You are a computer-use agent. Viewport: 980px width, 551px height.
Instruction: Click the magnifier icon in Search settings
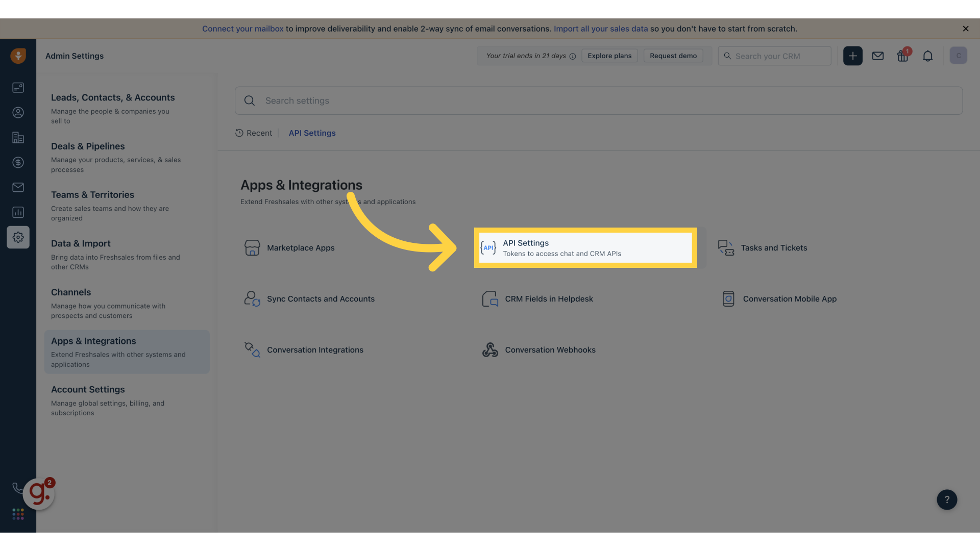[x=250, y=101]
